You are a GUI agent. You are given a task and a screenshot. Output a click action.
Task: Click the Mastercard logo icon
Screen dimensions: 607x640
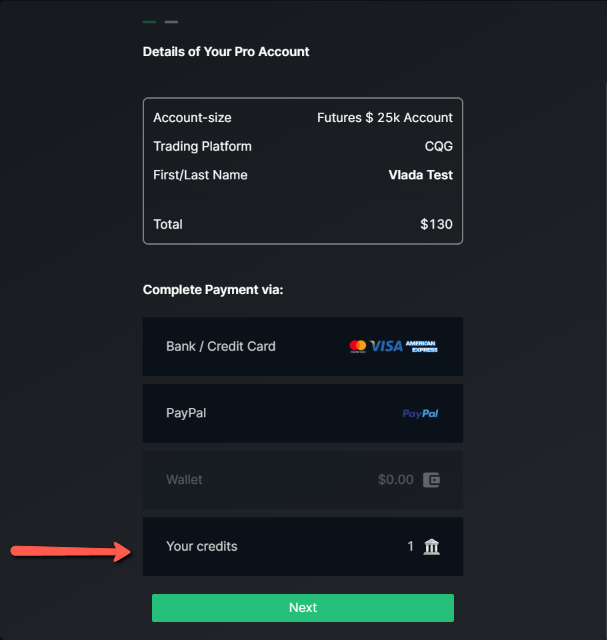coord(357,346)
